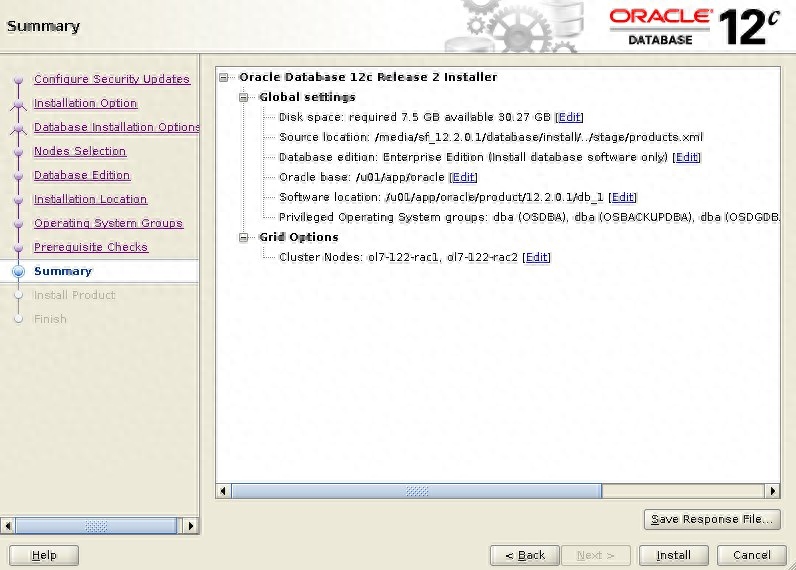796x570 pixels.
Task: Return to Prerequisite Checks step
Action: pyautogui.click(x=90, y=247)
